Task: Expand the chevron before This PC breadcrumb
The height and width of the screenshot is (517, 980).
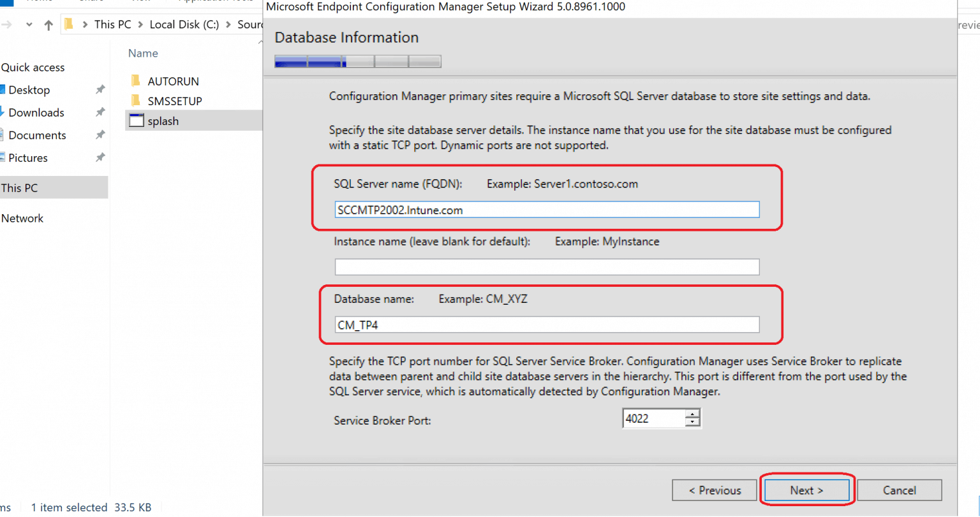Action: point(85,25)
